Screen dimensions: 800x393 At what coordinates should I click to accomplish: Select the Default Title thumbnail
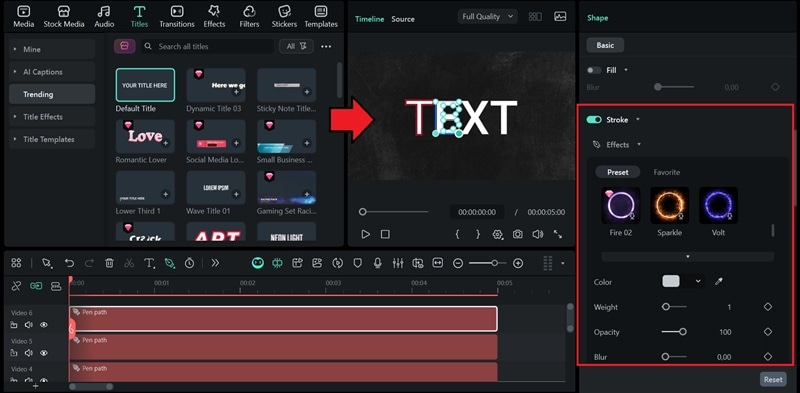pos(145,85)
